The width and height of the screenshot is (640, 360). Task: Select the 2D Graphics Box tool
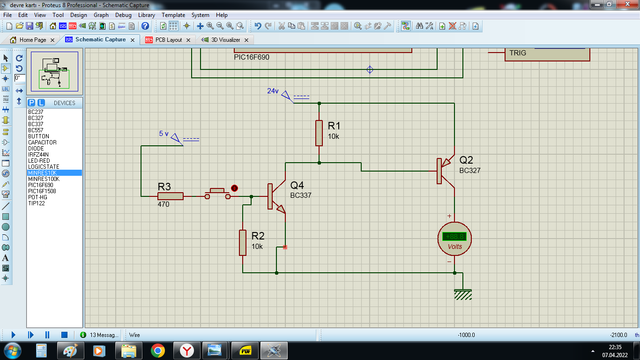(6, 217)
